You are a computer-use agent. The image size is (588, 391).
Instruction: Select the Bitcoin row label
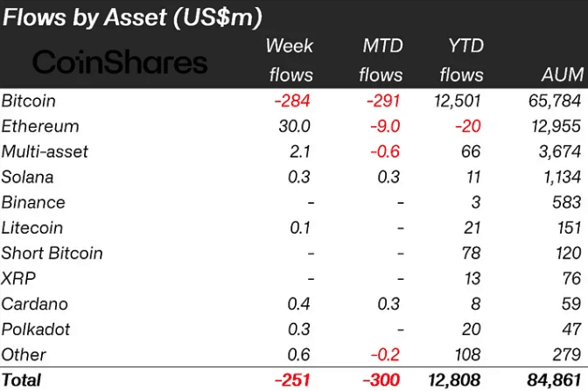[x=31, y=101]
